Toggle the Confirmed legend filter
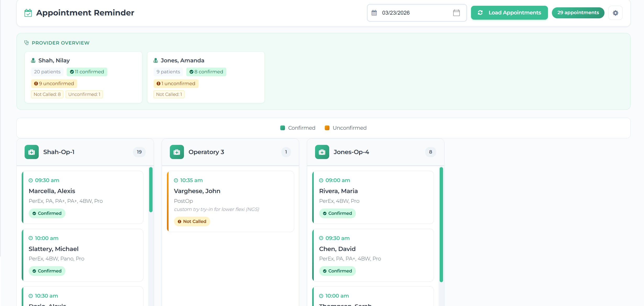Screen dimensions: 644x306 click(x=298, y=128)
